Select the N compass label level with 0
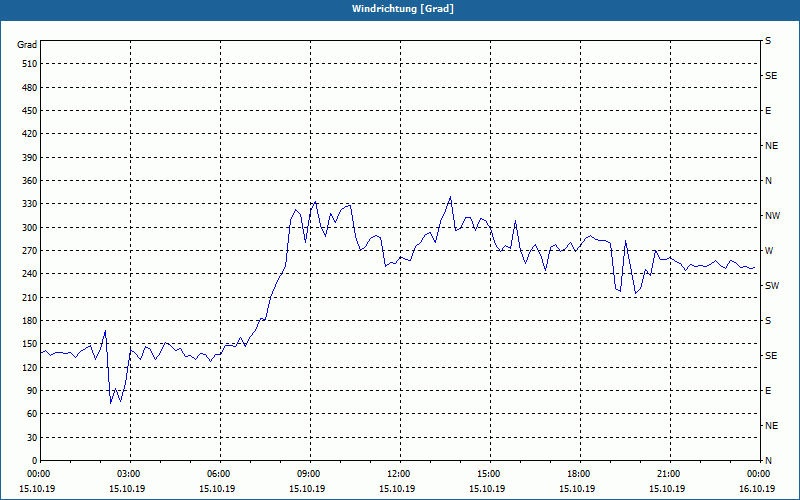The height and width of the screenshot is (500, 800). pyautogui.click(x=768, y=461)
